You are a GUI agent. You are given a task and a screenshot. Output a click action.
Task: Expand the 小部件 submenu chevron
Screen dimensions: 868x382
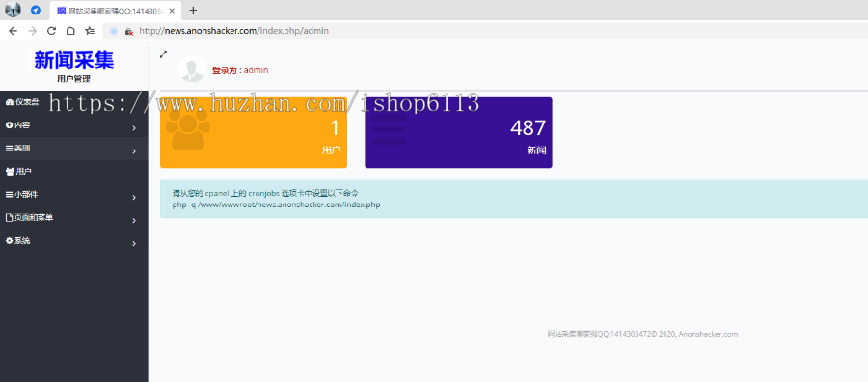tap(134, 197)
